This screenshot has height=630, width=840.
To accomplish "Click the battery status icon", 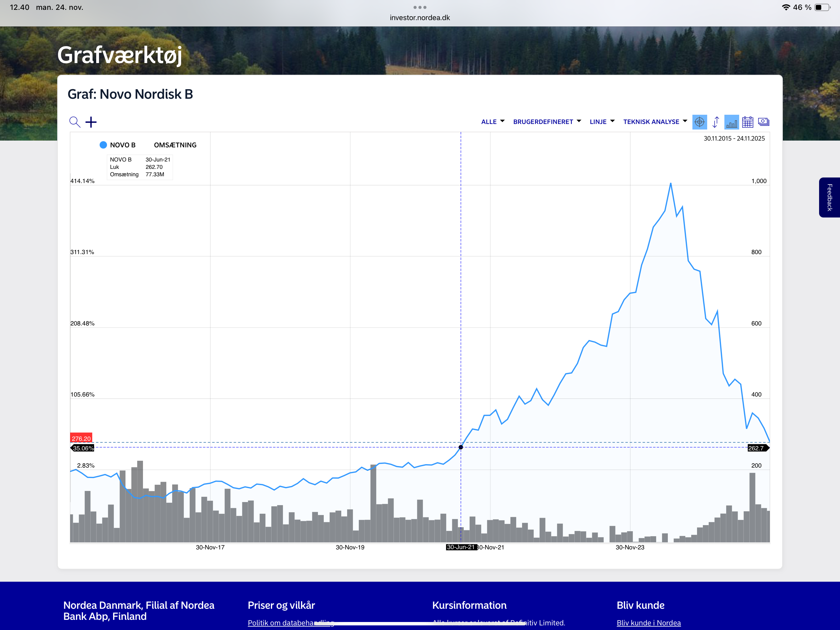I will [x=822, y=7].
